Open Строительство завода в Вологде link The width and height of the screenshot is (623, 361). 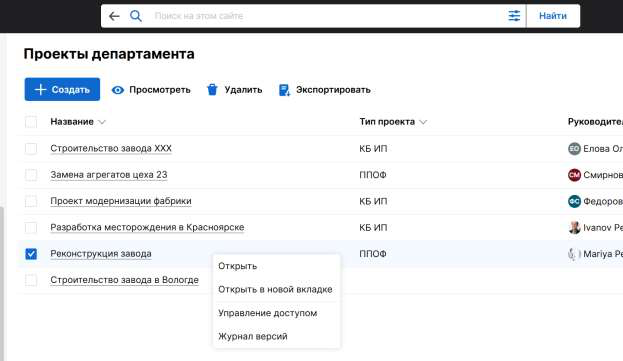124,280
